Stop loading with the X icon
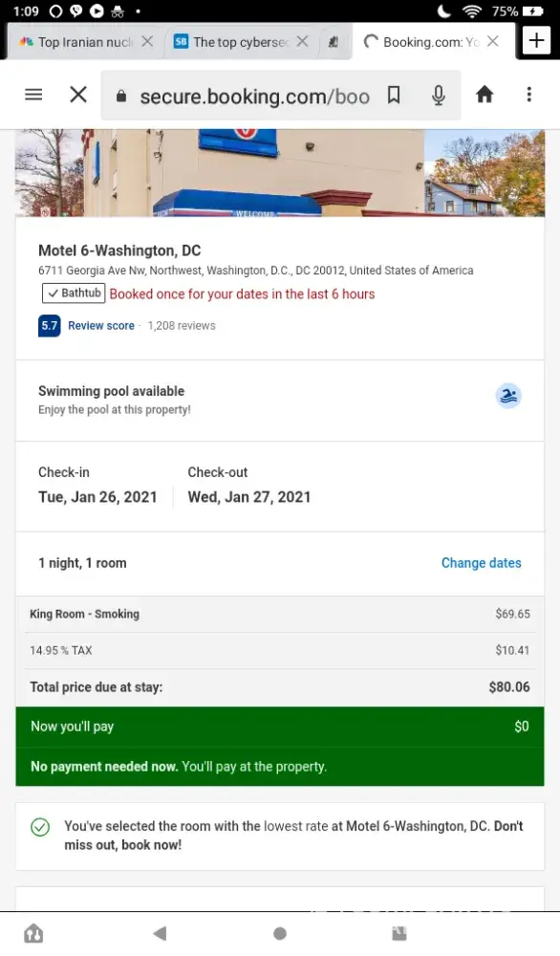The image size is (560, 956). click(78, 95)
